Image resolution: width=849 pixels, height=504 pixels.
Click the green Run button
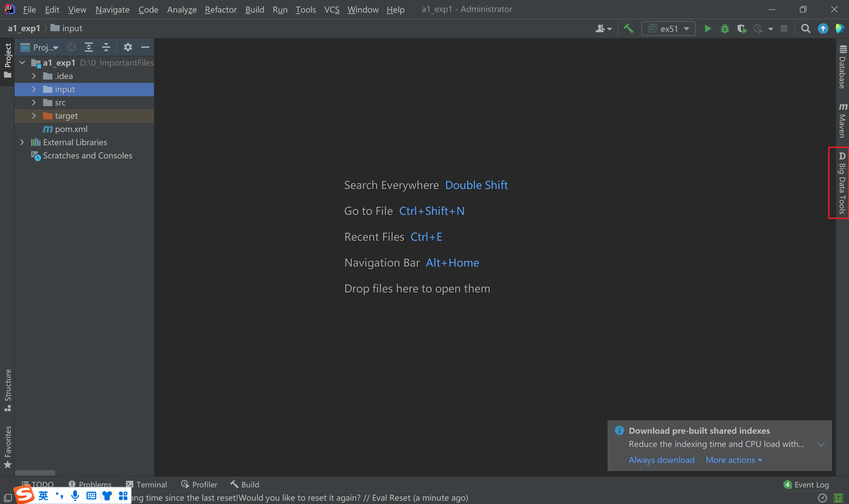(708, 29)
